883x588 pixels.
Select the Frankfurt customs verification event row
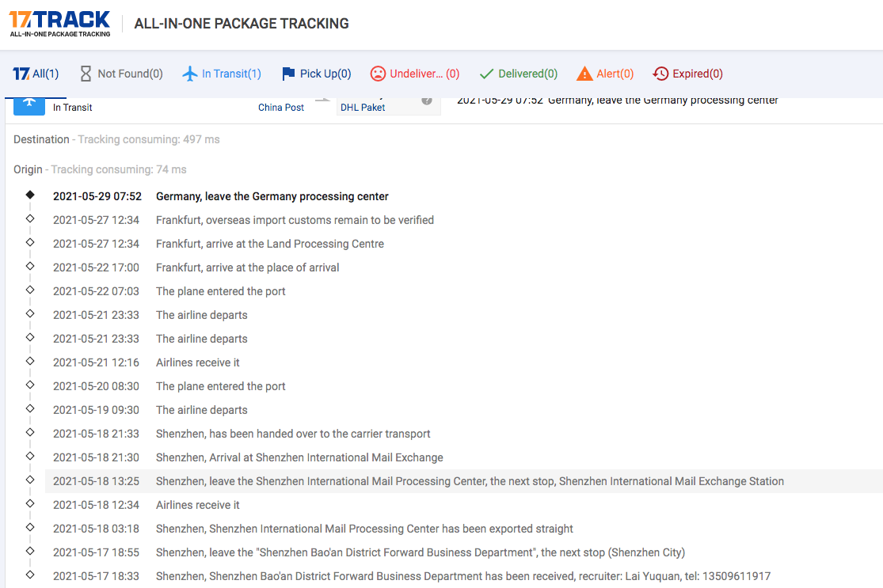click(x=295, y=220)
